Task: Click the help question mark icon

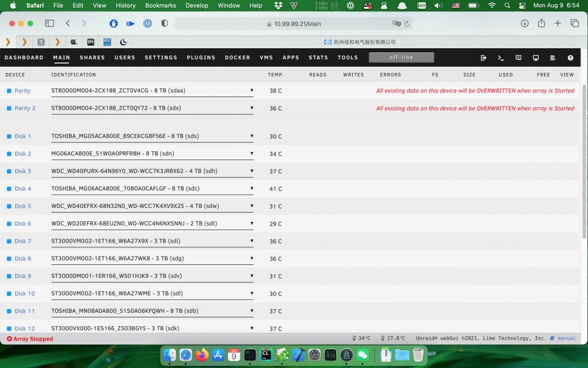Action: [x=570, y=58]
